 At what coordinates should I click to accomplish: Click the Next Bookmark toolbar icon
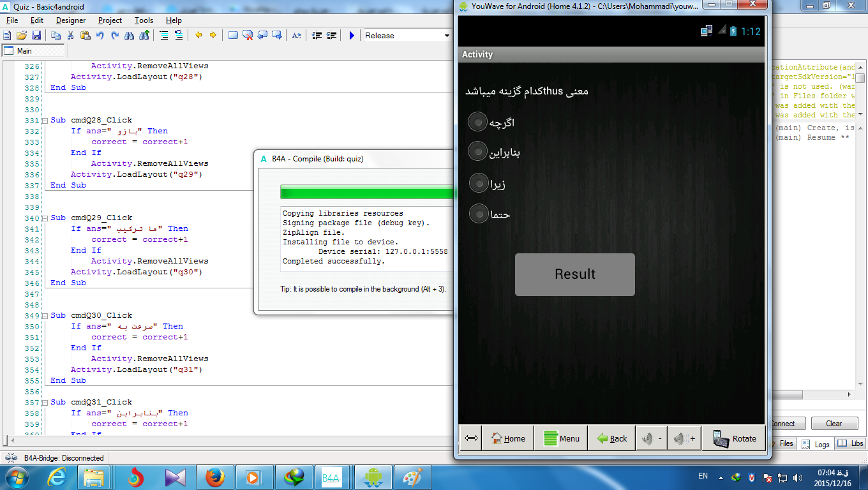pos(277,36)
